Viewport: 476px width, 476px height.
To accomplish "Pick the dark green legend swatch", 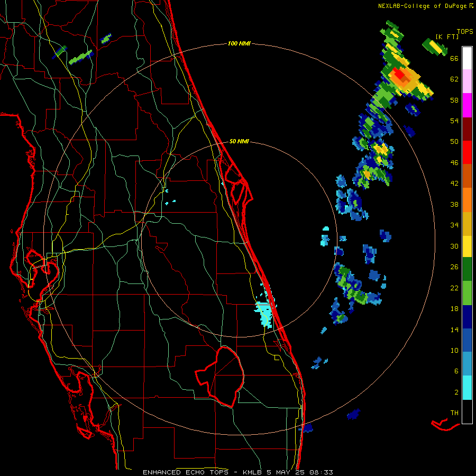I will pos(467,269).
